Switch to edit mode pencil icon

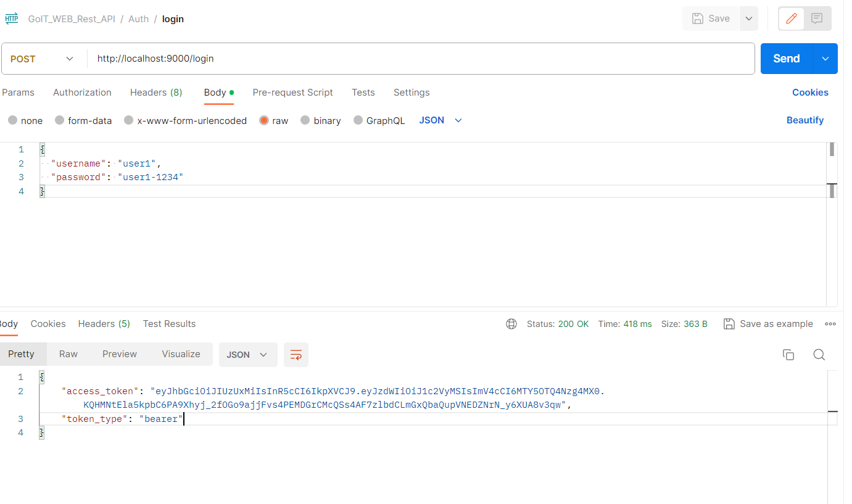click(x=792, y=19)
